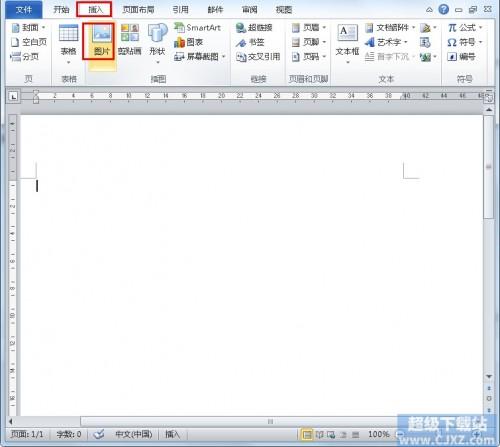The height and width of the screenshot is (447, 500).
Task: Click the next page double-arrow button
Action: tap(489, 410)
